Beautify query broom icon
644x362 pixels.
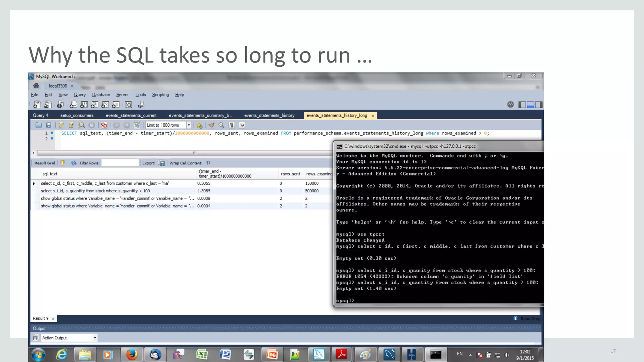click(212, 125)
